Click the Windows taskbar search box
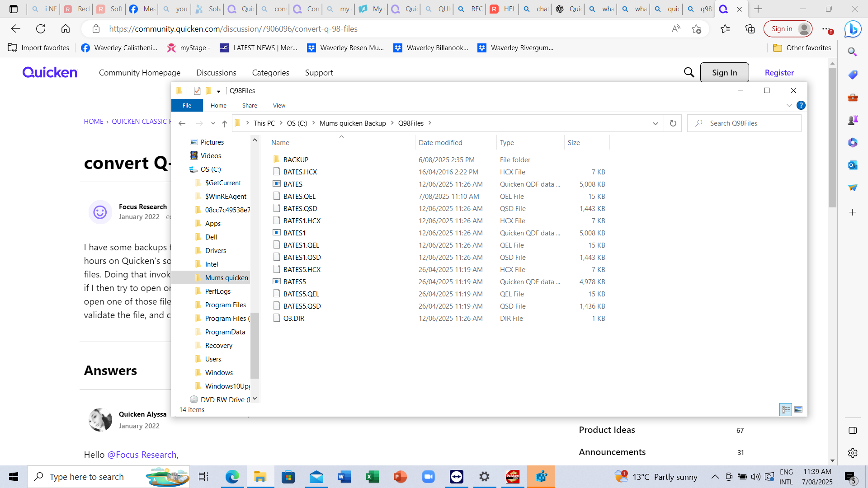This screenshot has height=488, width=868. point(108,477)
